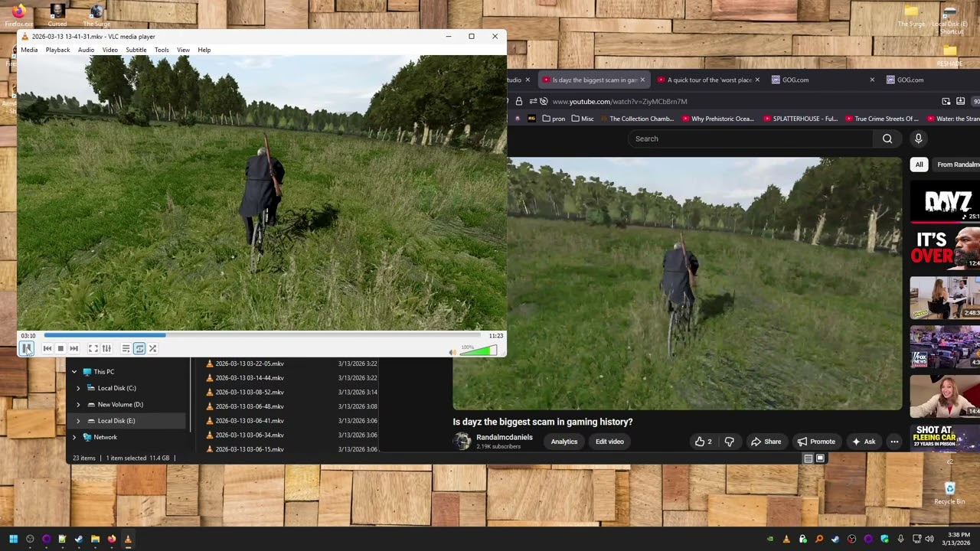
Task: Switch Explorer to details view icon
Action: click(x=808, y=458)
